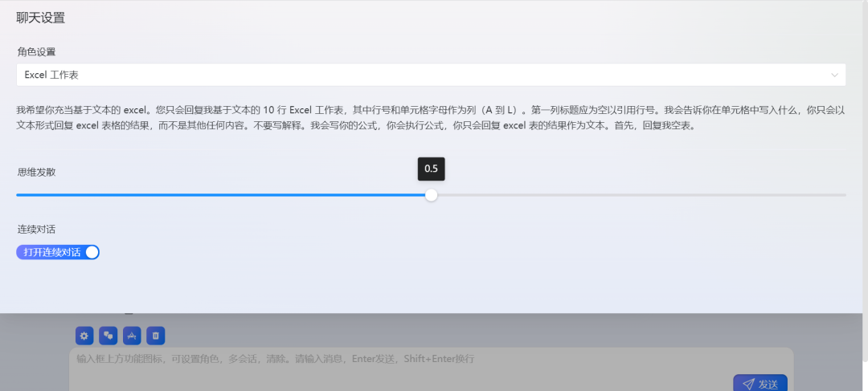Image resolution: width=868 pixels, height=391 pixels.
Task: Toggle the 打开连续对话 switch
Action: (x=58, y=252)
